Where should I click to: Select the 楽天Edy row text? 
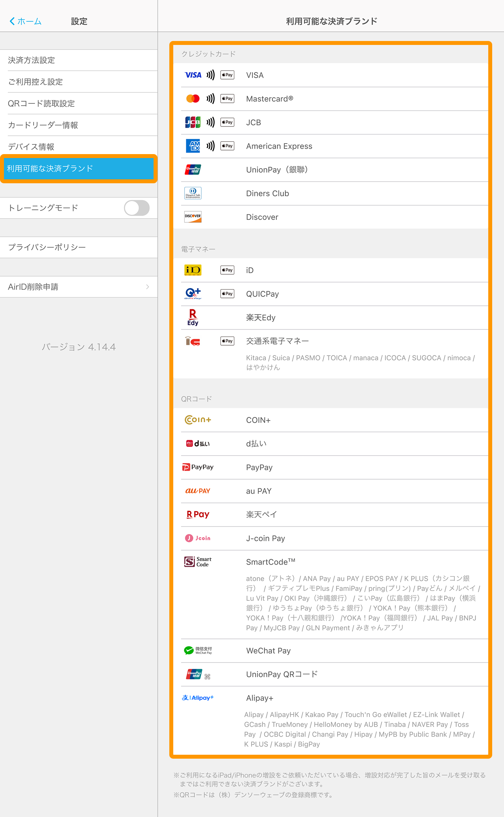click(261, 318)
